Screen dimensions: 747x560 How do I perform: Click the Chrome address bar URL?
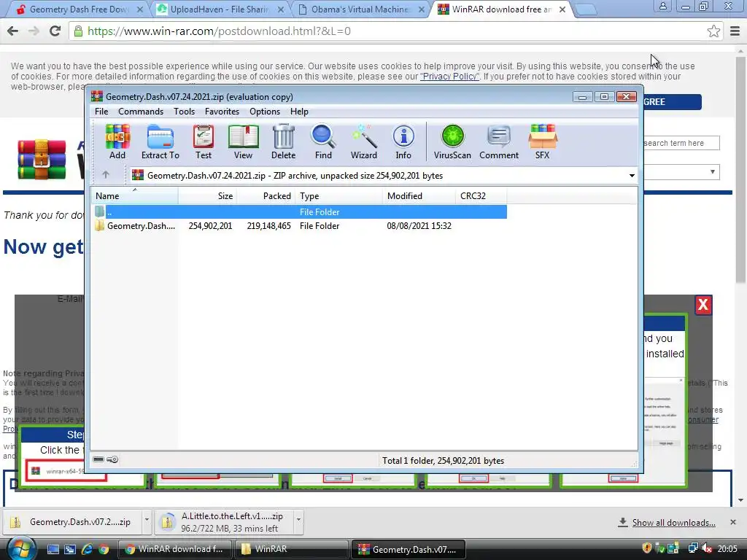click(219, 31)
